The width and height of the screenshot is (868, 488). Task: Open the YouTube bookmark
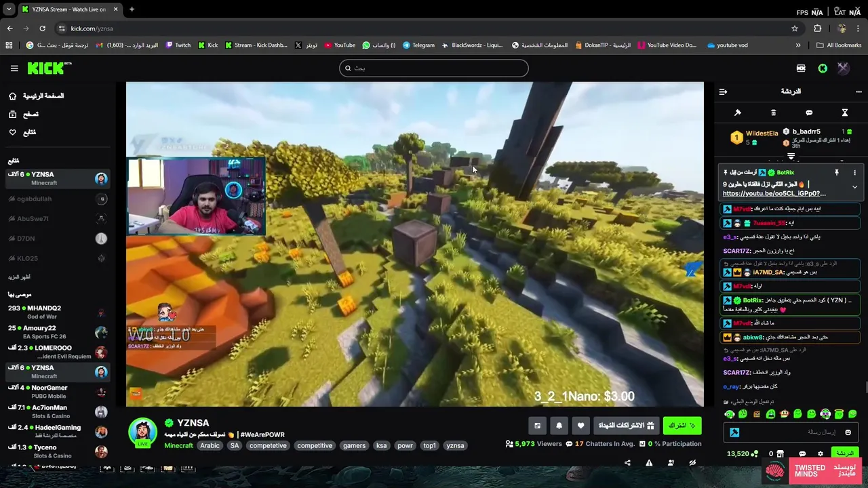(340, 45)
